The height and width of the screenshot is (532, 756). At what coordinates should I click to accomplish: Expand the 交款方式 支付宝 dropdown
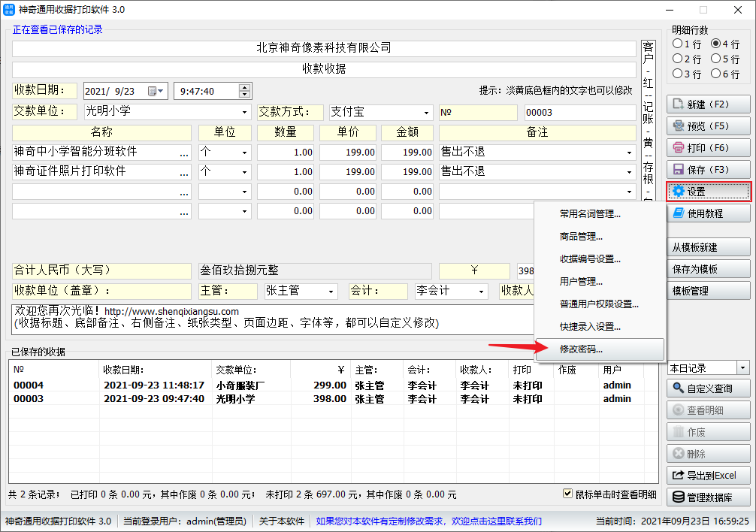click(427, 113)
